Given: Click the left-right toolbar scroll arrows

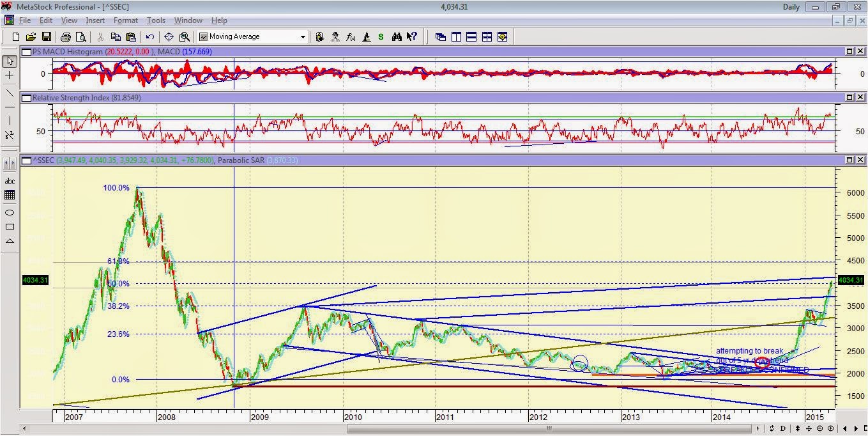Looking at the screenshot, I should tap(10, 164).
